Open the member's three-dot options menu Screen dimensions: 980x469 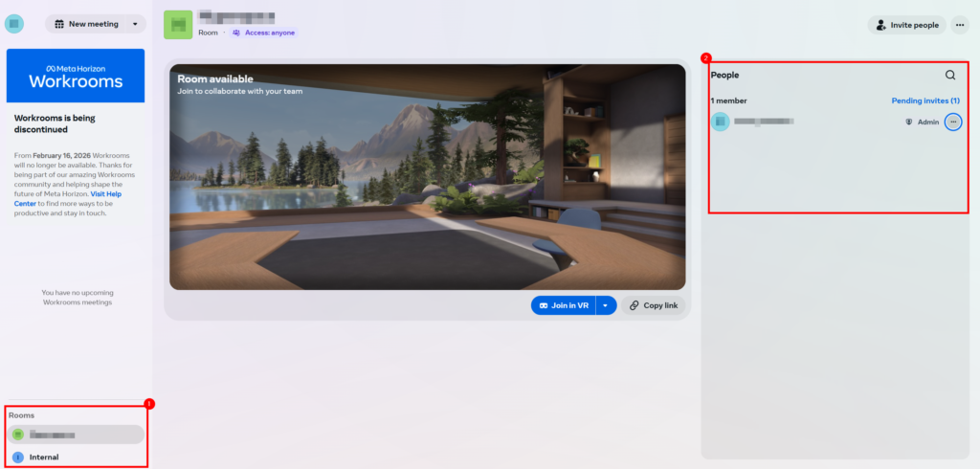pos(953,123)
